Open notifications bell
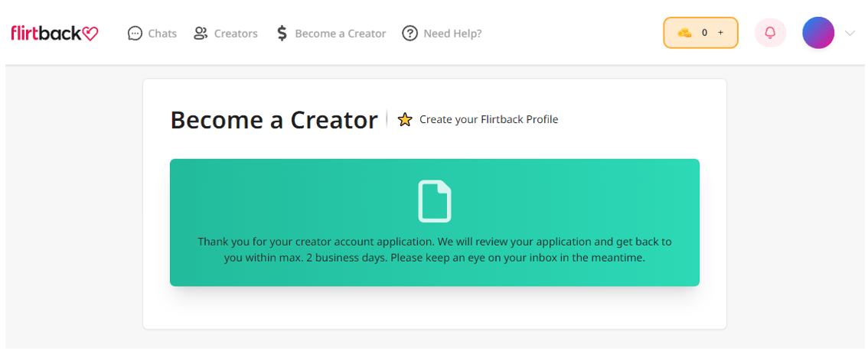Image resolution: width=868 pixels, height=354 pixels. click(x=770, y=33)
